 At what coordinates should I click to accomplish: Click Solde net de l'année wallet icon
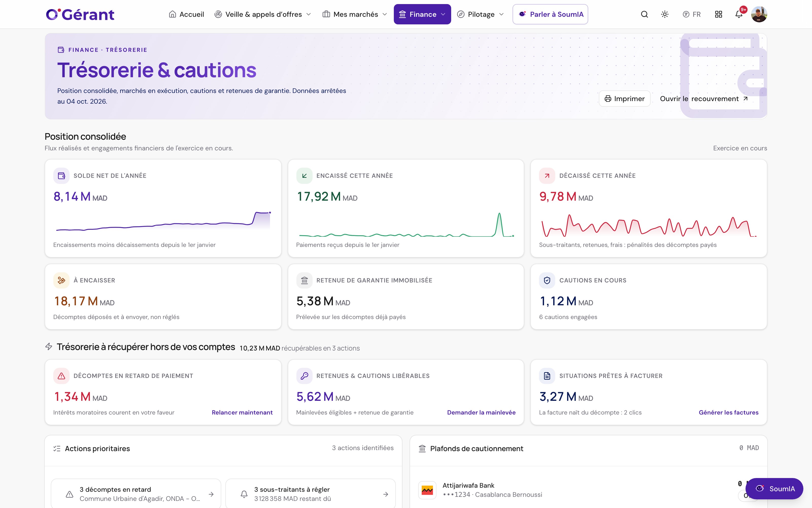[x=61, y=176]
